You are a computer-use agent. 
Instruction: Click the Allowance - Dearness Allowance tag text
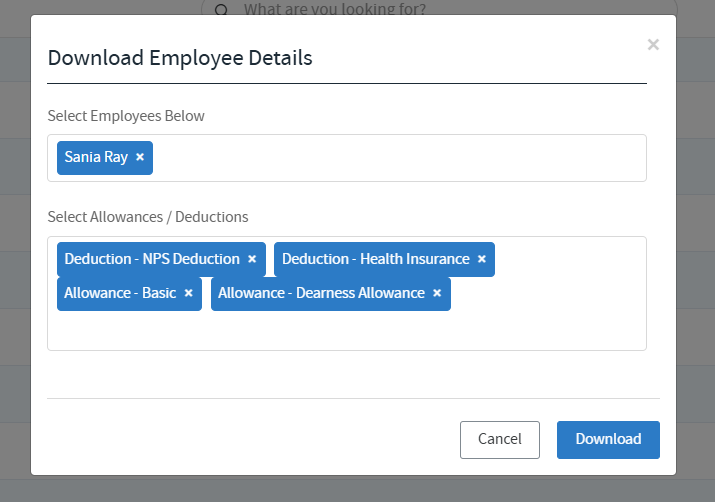point(321,293)
